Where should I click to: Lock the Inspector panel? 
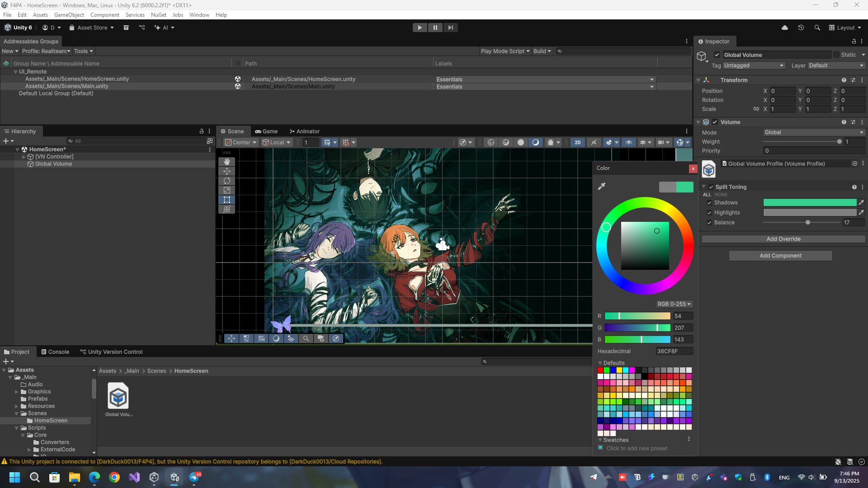(x=854, y=41)
